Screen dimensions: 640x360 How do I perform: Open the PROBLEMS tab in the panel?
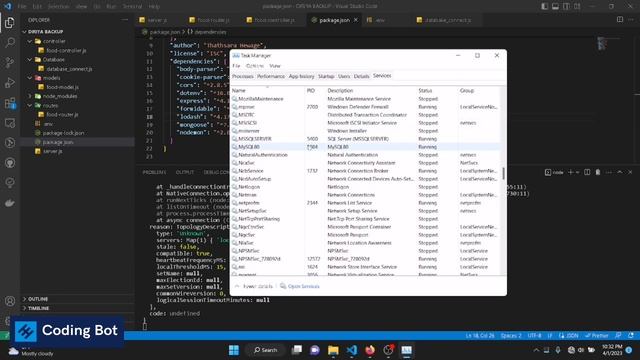click(x=154, y=172)
